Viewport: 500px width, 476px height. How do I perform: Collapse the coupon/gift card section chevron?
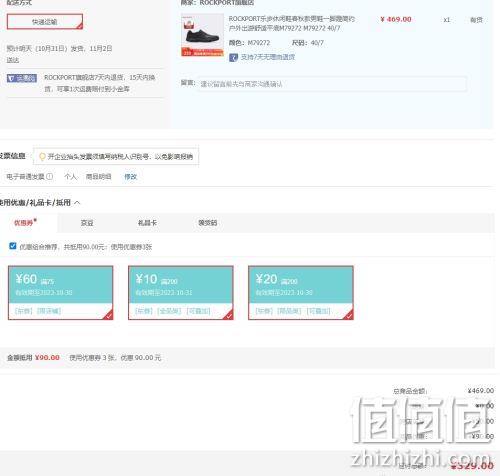pyautogui.click(x=77, y=202)
